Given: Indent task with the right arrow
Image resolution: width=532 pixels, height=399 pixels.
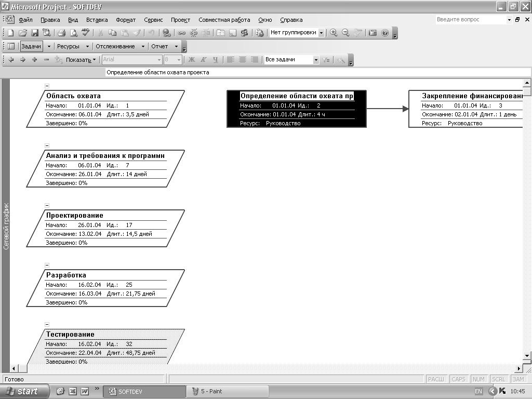Looking at the screenshot, I should (23, 60).
